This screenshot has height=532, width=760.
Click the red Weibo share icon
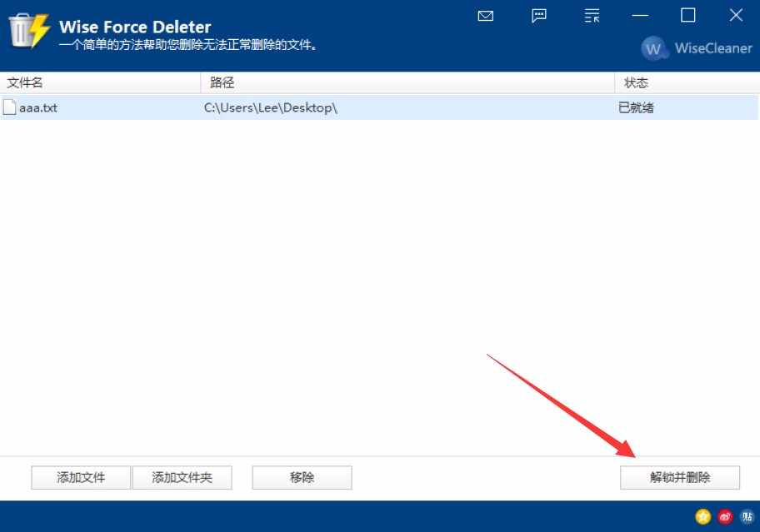point(725,516)
